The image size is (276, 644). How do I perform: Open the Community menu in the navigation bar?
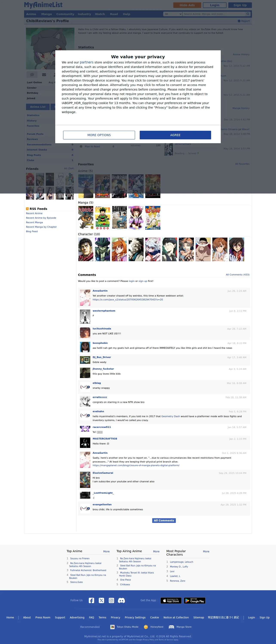(x=65, y=14)
